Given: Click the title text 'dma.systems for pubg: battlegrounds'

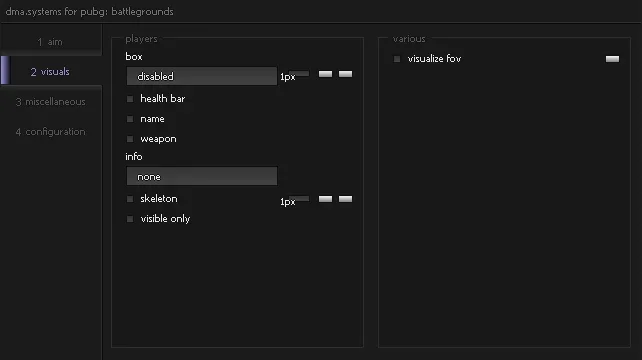Looking at the screenshot, I should (89, 11).
